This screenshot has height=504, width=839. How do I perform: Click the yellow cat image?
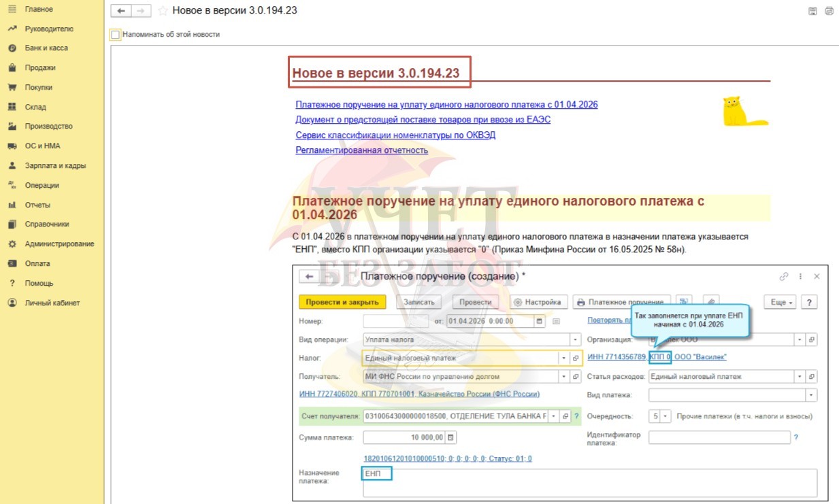742,112
